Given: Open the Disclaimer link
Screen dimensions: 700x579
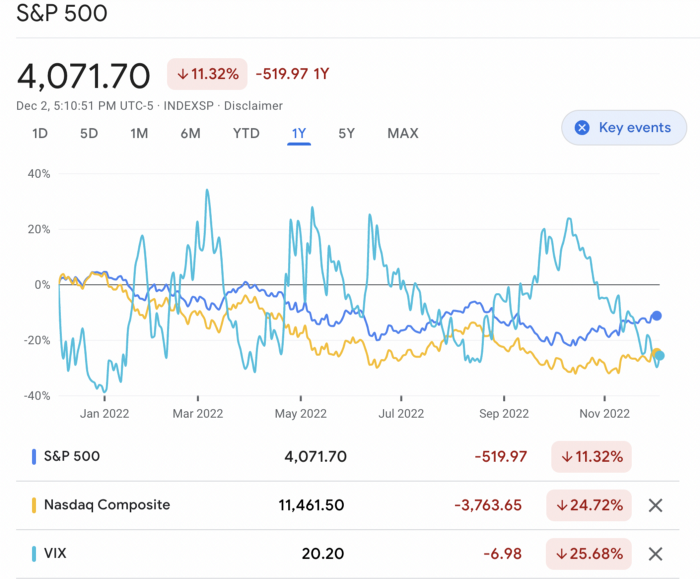Looking at the screenshot, I should coord(253,106).
